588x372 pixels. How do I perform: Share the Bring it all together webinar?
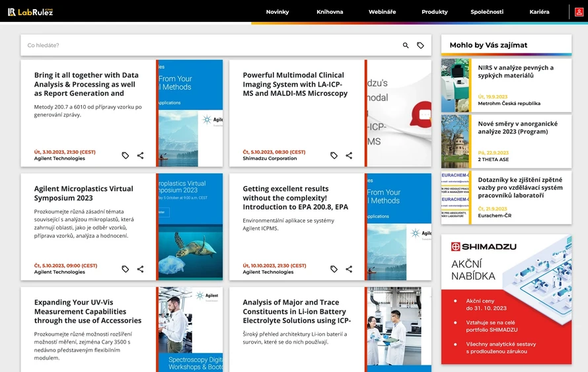[140, 155]
